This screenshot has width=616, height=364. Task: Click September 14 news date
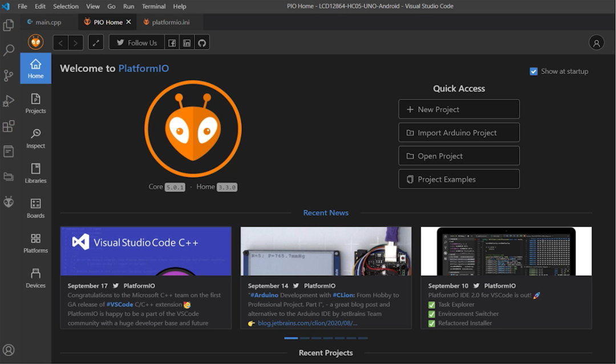pyautogui.click(x=268, y=286)
